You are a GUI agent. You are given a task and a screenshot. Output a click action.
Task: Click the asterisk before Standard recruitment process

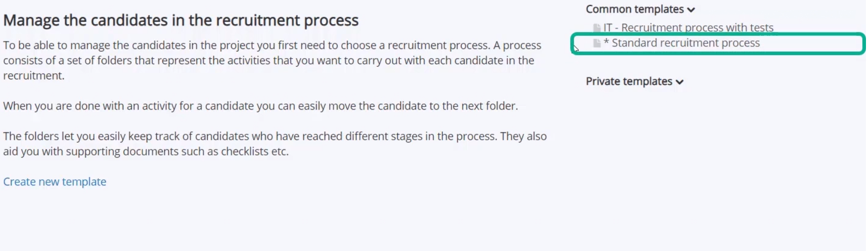click(x=606, y=42)
